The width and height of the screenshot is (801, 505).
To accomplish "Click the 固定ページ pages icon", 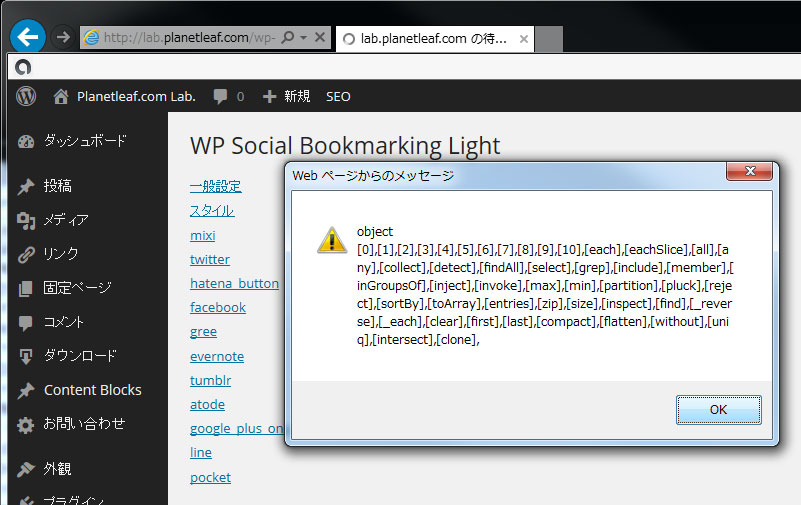I will tap(26, 288).
